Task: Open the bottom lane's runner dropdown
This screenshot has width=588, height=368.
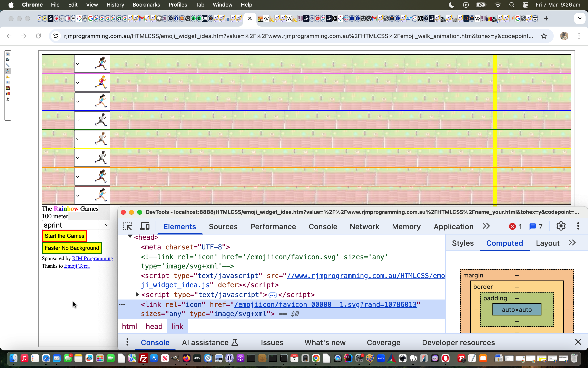Action: pos(92,195)
